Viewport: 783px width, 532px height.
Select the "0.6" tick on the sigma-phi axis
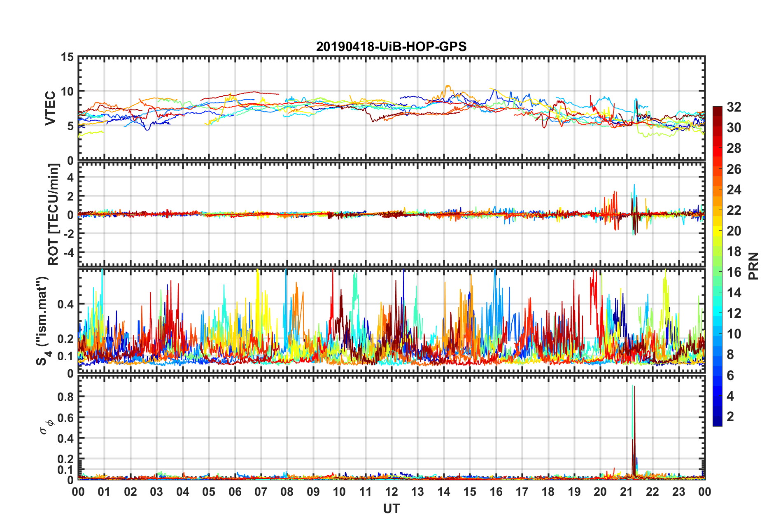[x=65, y=418]
